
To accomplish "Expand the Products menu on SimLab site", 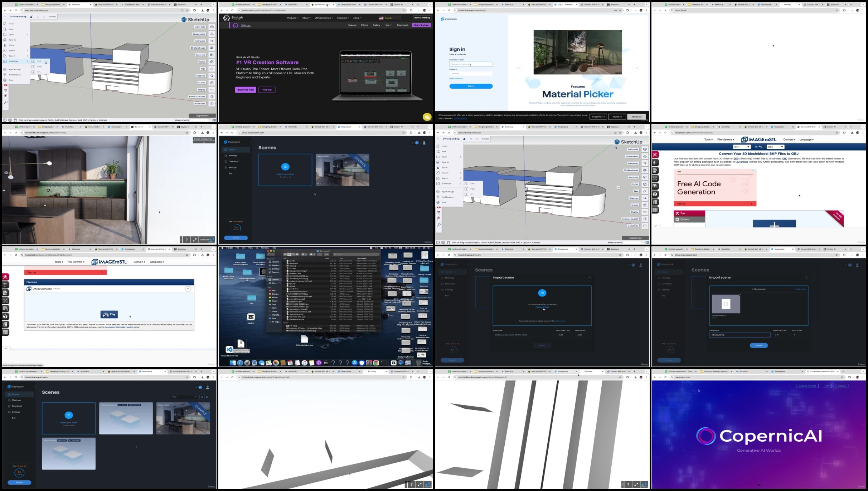I will (292, 18).
